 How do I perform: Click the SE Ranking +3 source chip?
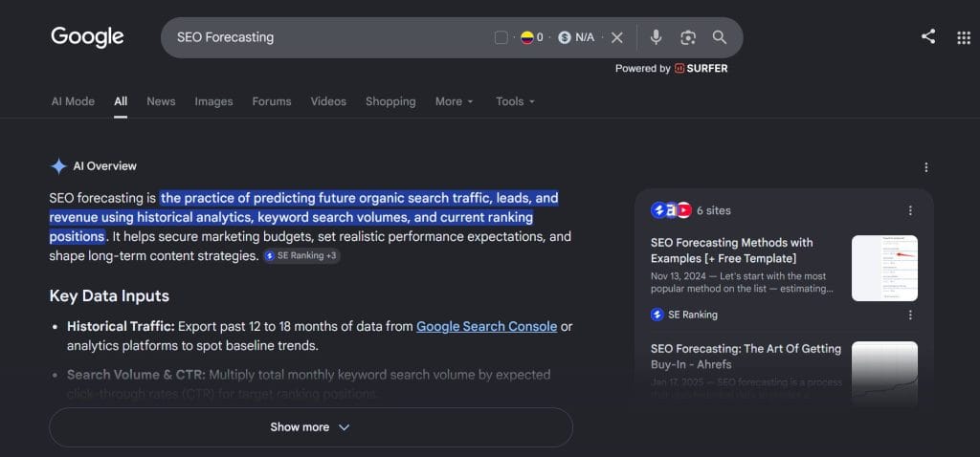click(x=301, y=256)
